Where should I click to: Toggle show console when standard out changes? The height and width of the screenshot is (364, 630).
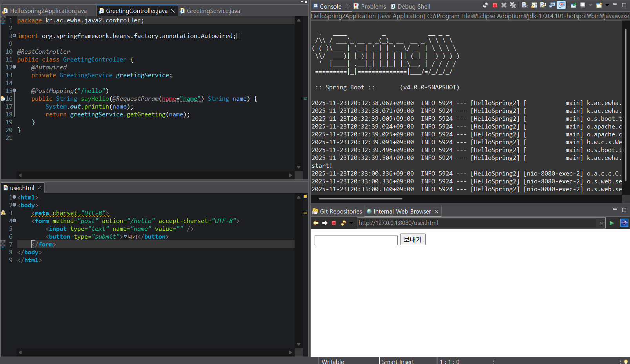[552, 5]
